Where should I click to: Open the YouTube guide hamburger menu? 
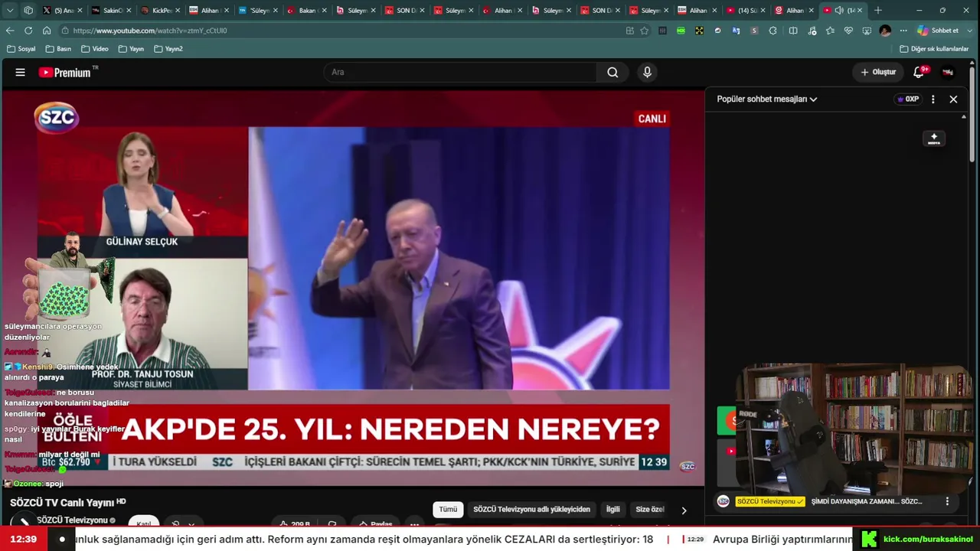point(21,72)
